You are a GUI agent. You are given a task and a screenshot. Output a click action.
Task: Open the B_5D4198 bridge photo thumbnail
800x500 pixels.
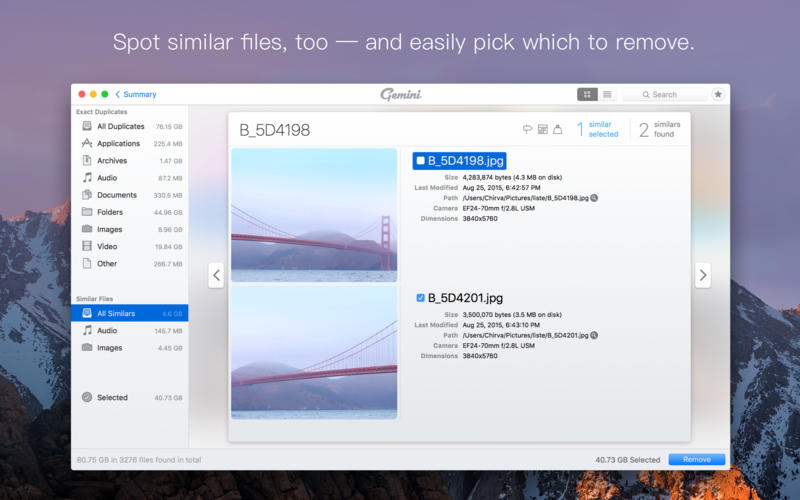click(314, 215)
